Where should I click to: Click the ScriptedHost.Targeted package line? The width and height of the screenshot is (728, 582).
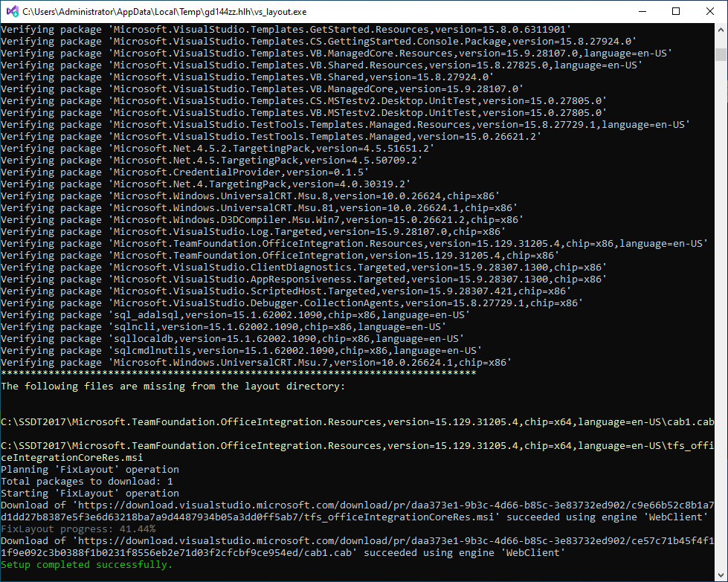[x=286, y=291]
